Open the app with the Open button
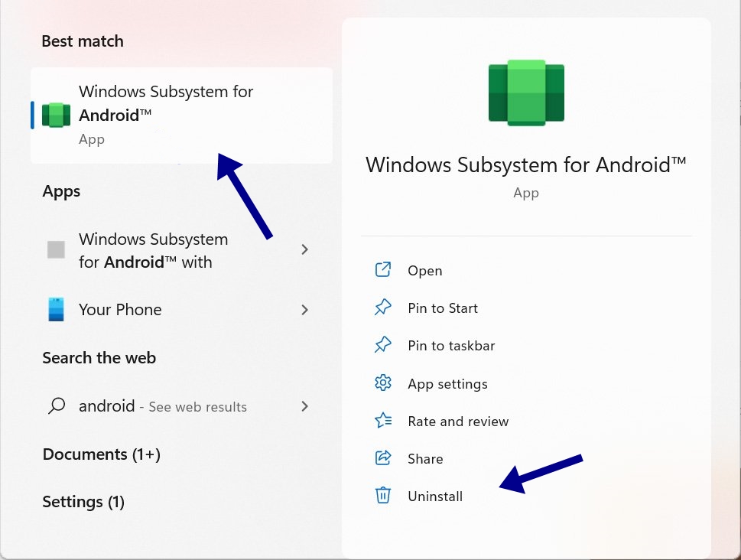The image size is (741, 560). click(425, 270)
